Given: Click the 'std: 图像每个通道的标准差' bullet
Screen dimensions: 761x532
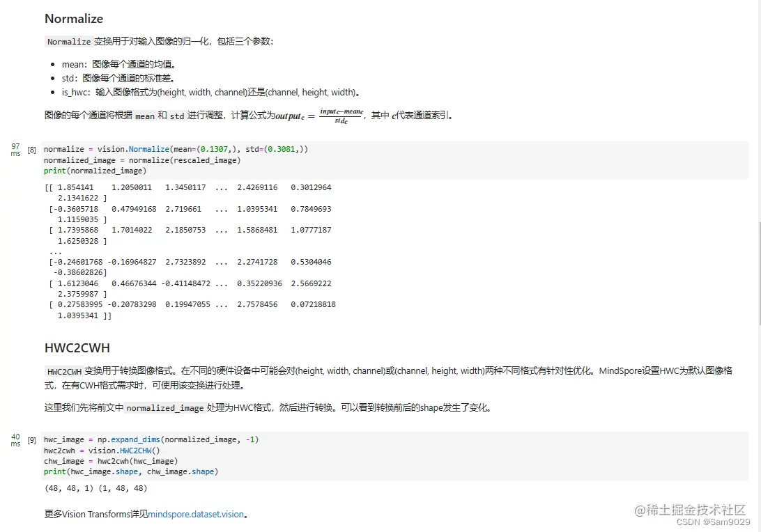Looking at the screenshot, I should (x=118, y=78).
